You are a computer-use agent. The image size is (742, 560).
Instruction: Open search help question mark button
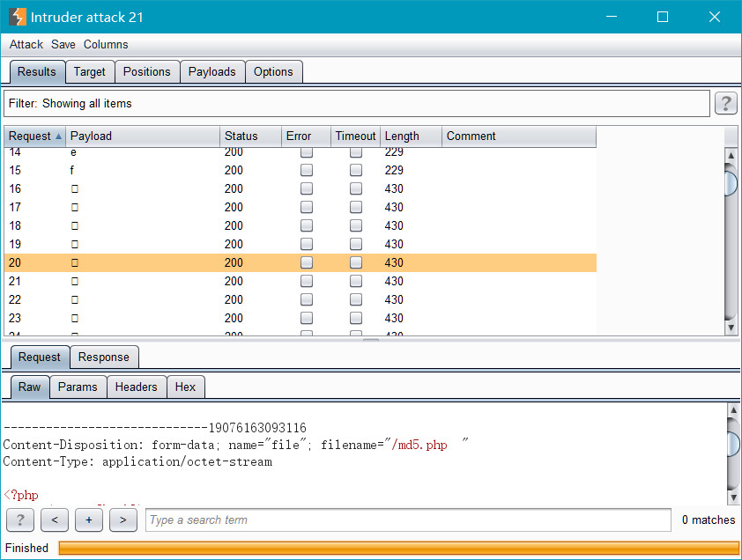coord(20,519)
